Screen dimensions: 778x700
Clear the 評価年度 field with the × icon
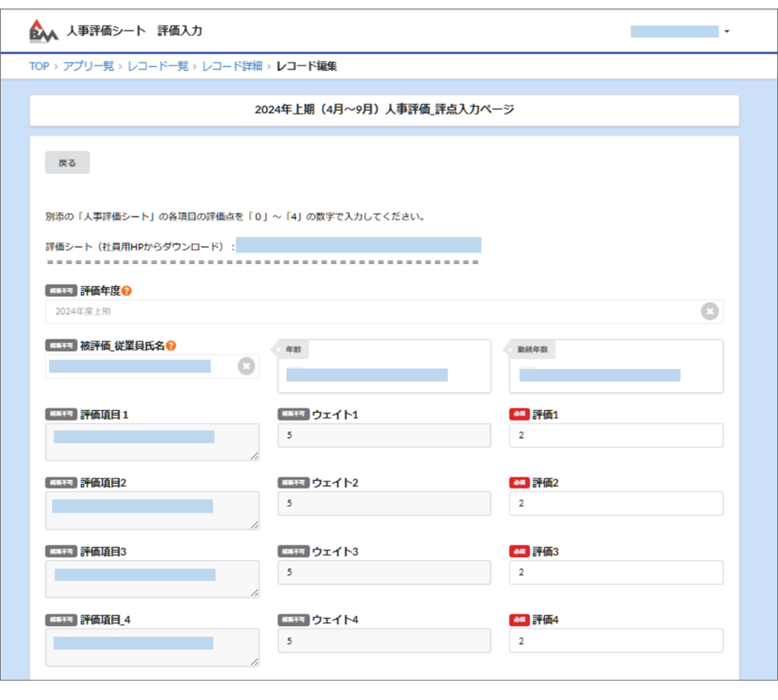tap(710, 311)
